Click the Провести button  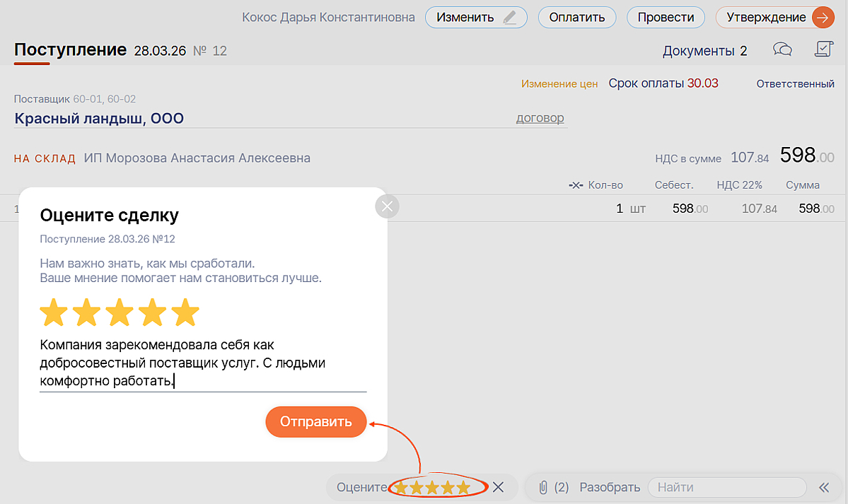point(666,18)
